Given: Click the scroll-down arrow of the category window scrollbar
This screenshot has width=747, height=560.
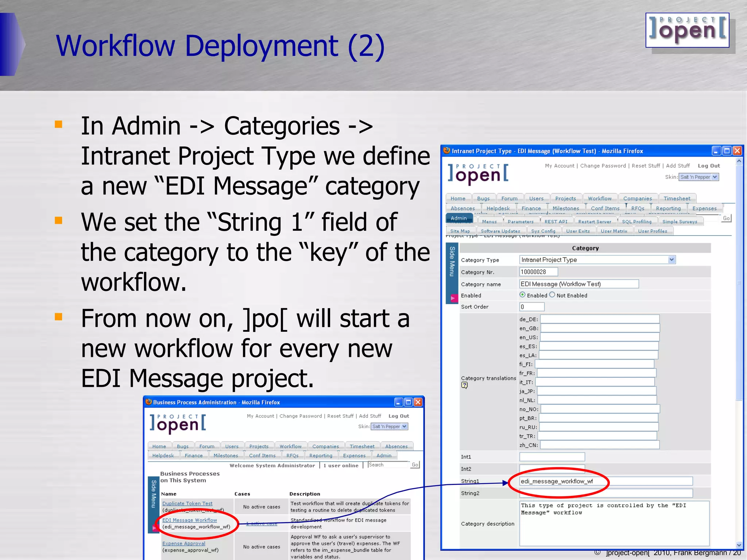Looking at the screenshot, I should [739, 545].
